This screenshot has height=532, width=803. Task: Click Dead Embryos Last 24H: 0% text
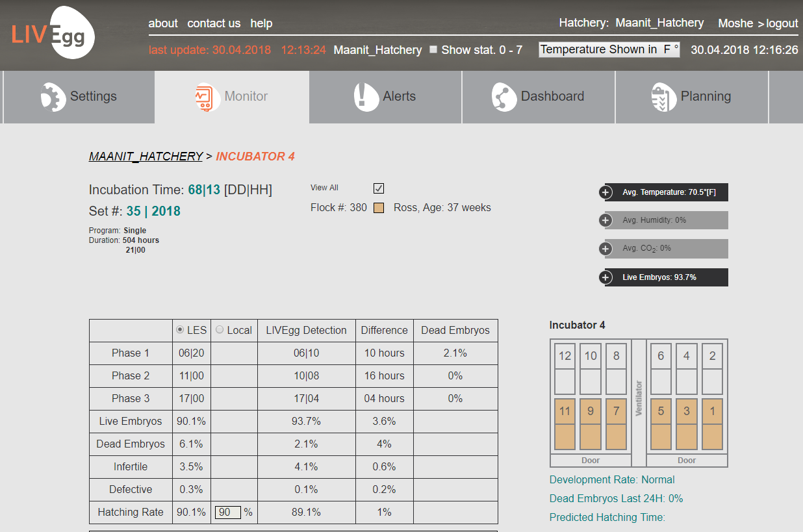point(616,499)
